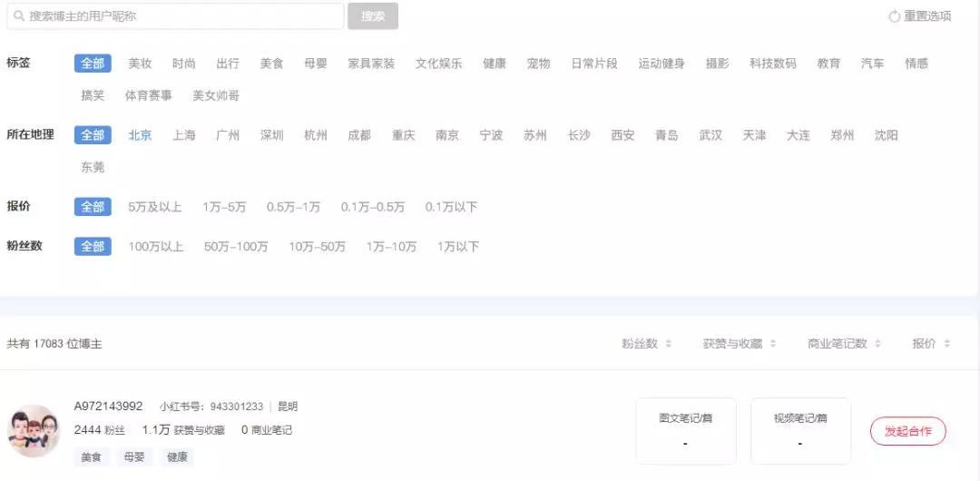Sort by 报价 arrow icon

click(946, 343)
